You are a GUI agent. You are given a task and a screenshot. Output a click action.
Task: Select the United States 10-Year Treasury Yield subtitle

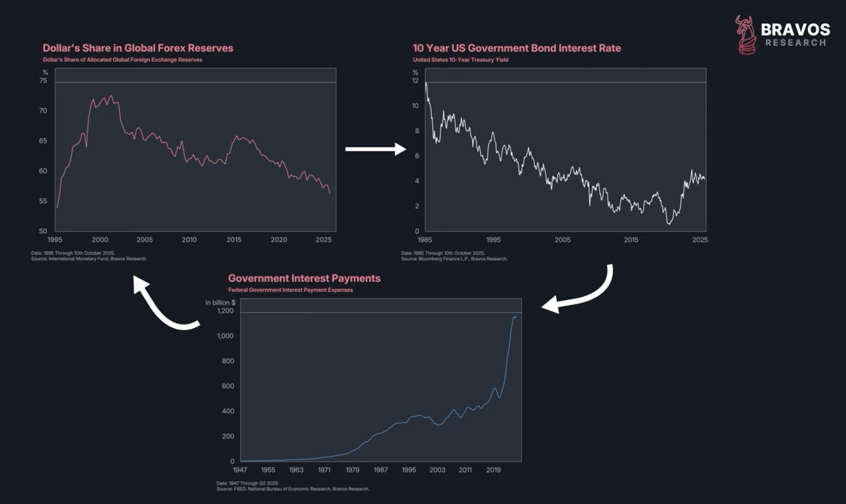click(461, 60)
